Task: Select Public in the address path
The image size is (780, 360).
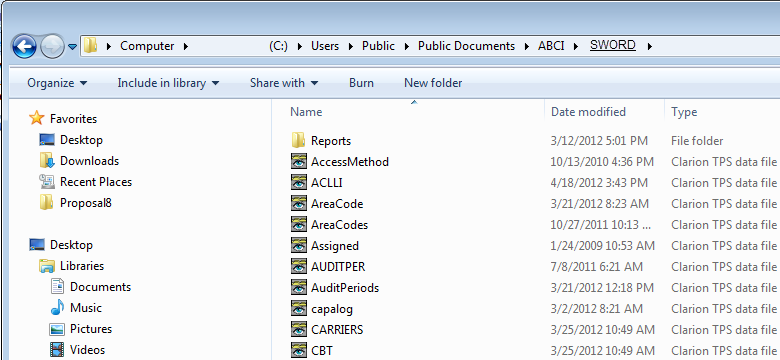Action: click(378, 46)
